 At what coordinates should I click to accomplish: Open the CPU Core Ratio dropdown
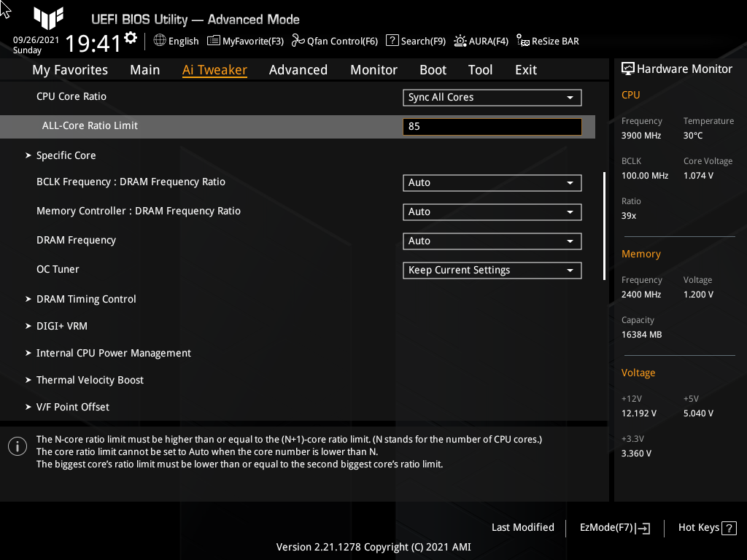tap(492, 97)
